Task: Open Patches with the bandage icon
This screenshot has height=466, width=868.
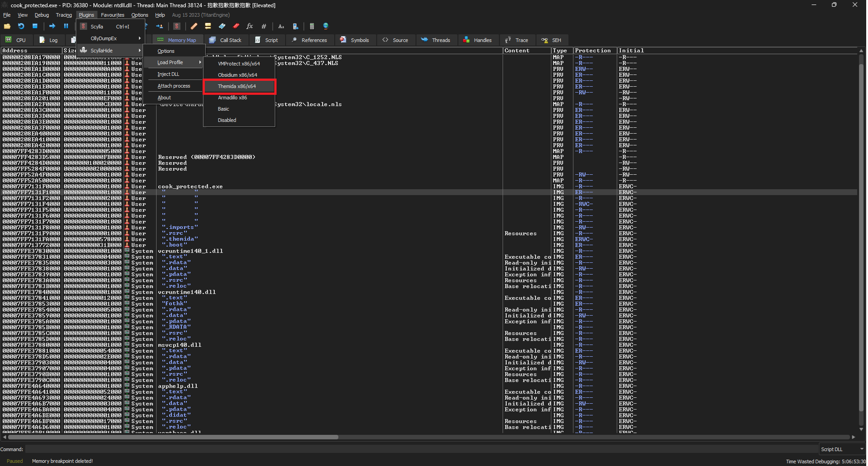Action: point(194,26)
